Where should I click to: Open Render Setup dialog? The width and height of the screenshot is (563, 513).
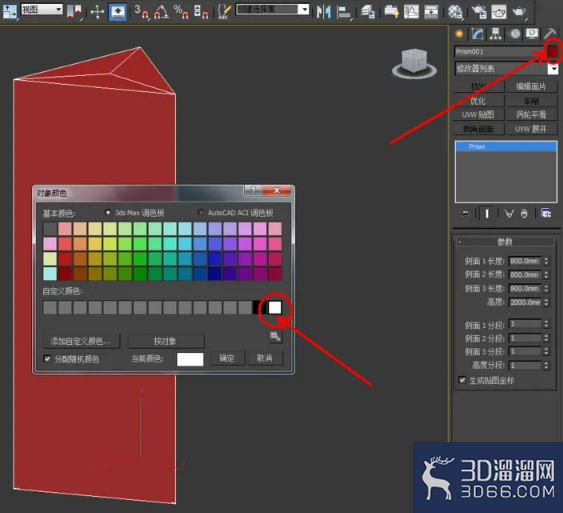coord(479,11)
